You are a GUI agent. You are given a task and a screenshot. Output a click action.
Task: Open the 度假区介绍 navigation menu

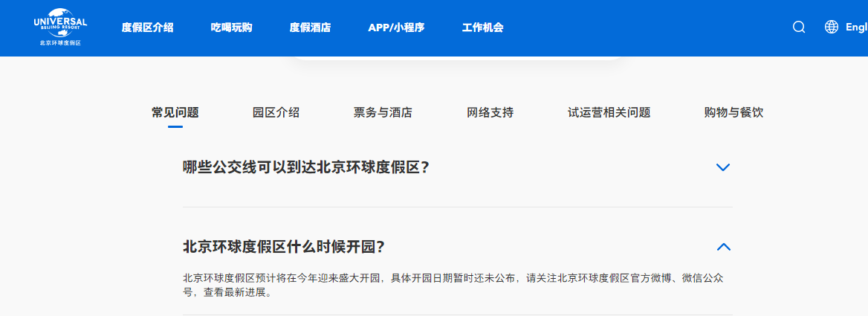click(x=147, y=28)
